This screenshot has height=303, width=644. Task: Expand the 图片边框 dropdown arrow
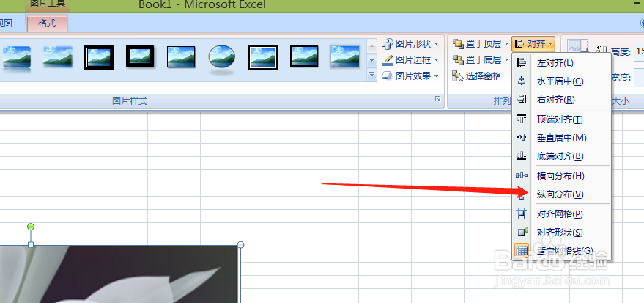[436, 60]
